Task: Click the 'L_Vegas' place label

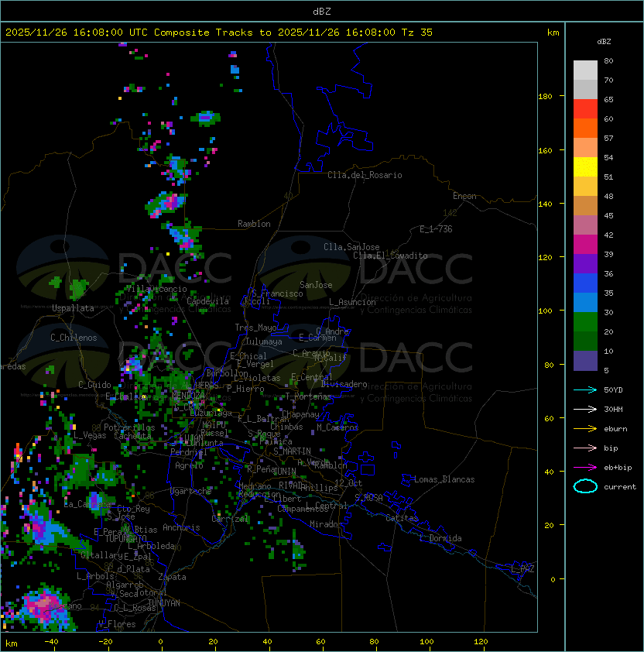Action: (90, 435)
